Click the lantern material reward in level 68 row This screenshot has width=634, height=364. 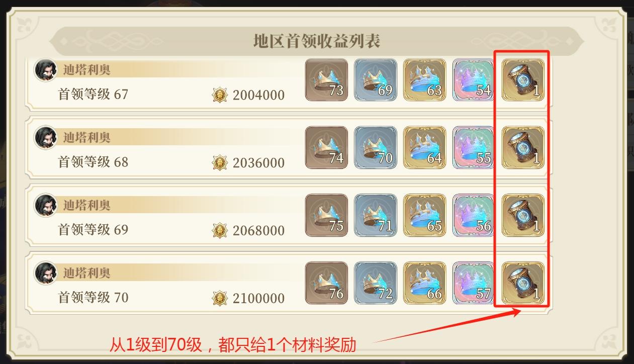pos(523,147)
